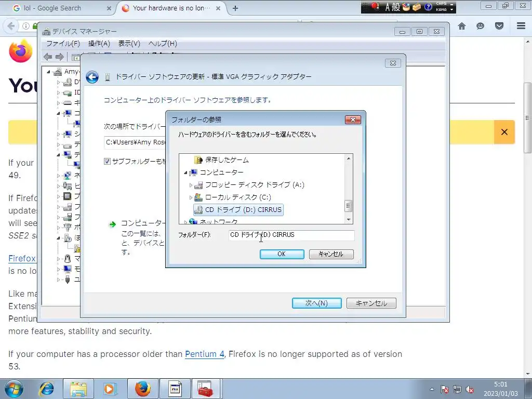Click the unknown other-devices category icon

click(68, 238)
